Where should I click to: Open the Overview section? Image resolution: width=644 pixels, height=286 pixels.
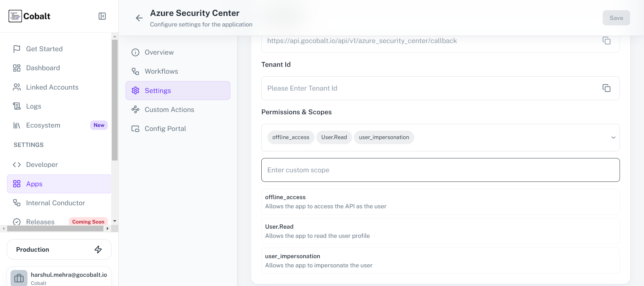point(178,52)
